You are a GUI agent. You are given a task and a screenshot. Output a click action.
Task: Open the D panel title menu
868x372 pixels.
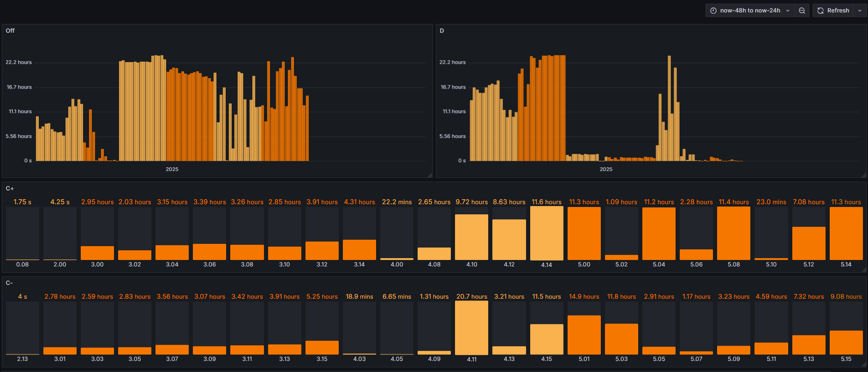[x=442, y=30]
